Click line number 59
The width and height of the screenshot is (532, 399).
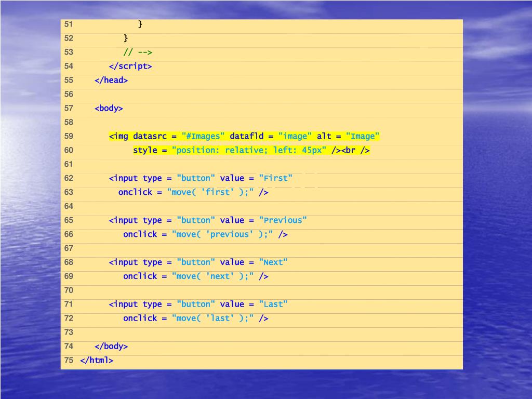[x=69, y=137]
